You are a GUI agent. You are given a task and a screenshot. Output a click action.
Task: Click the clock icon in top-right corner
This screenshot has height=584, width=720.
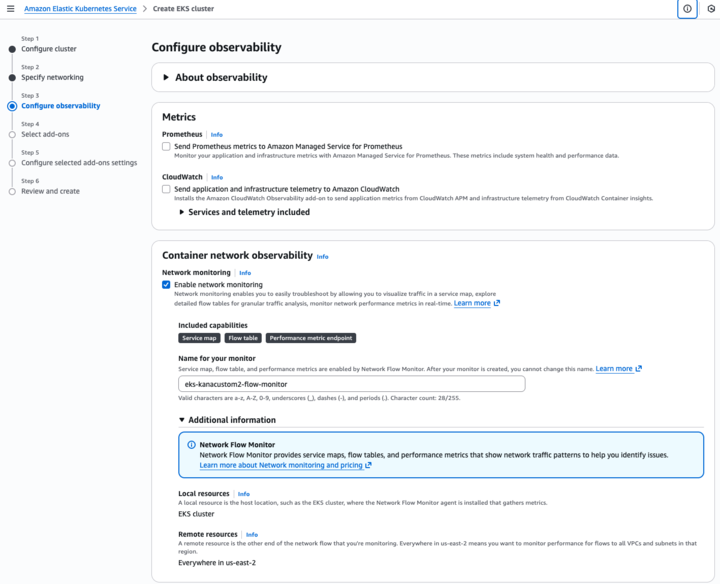pos(711,8)
